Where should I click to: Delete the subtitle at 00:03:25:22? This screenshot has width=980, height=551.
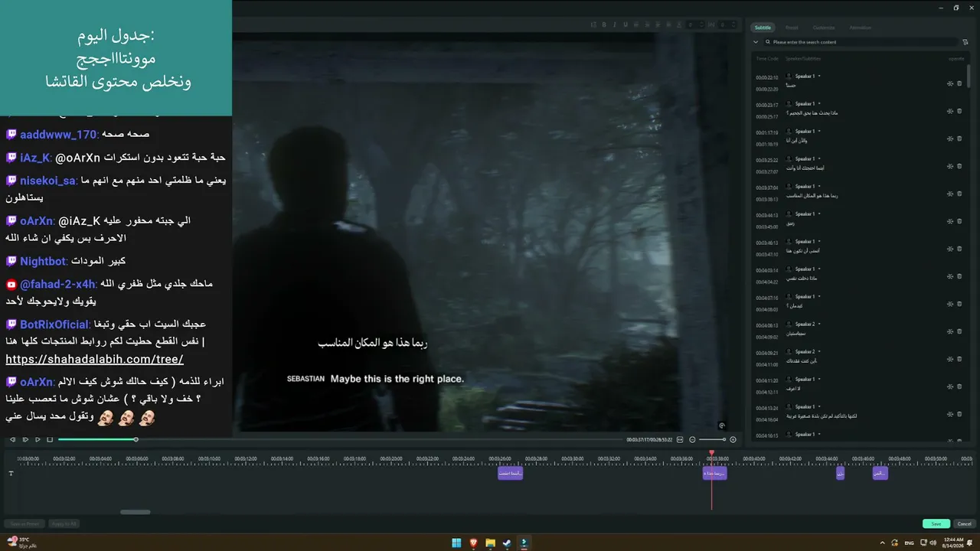tap(959, 166)
